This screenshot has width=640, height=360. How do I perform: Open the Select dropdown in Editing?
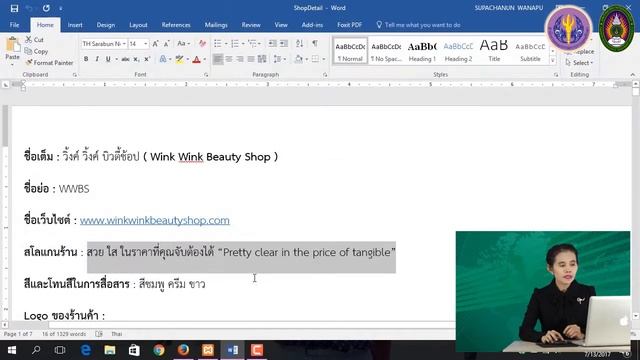580,63
